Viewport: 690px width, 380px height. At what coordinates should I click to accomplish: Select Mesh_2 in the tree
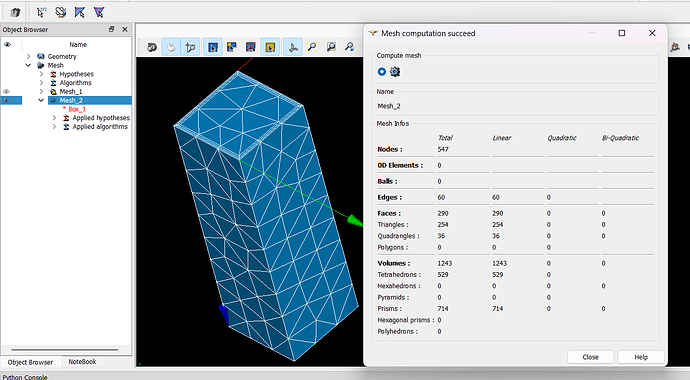(71, 100)
